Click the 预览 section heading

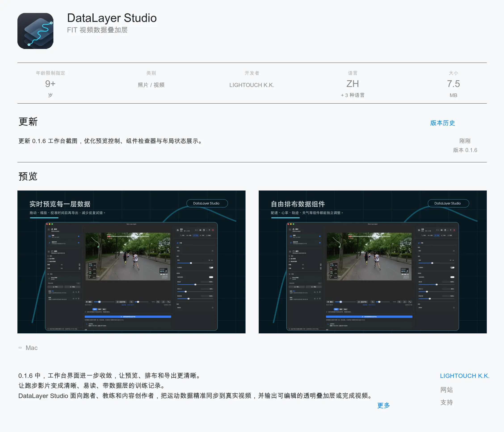[28, 176]
